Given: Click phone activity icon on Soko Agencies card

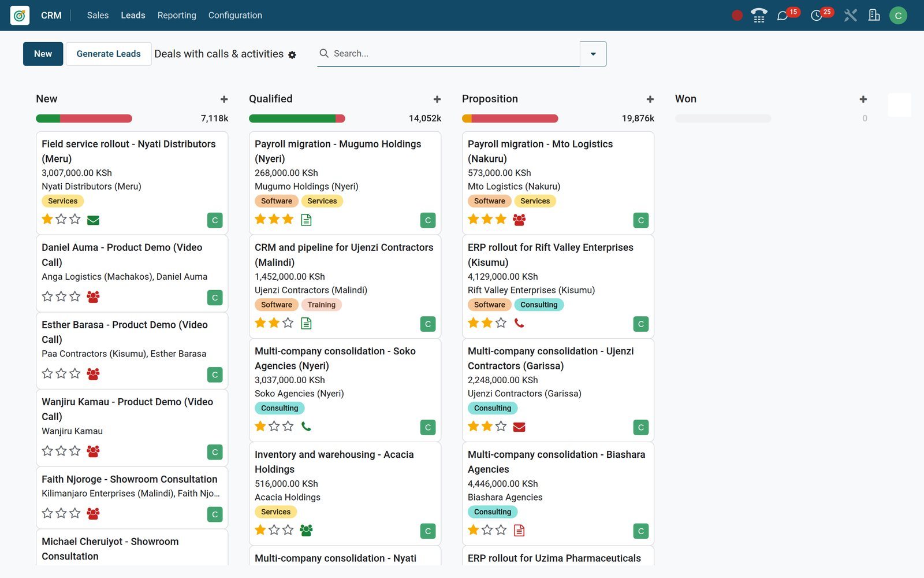Looking at the screenshot, I should (x=306, y=427).
